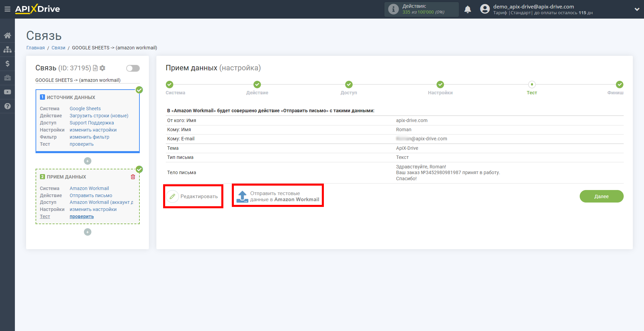Viewport: 644px width, 331px height.
Task: Open the help question mark icon
Action: (7, 106)
